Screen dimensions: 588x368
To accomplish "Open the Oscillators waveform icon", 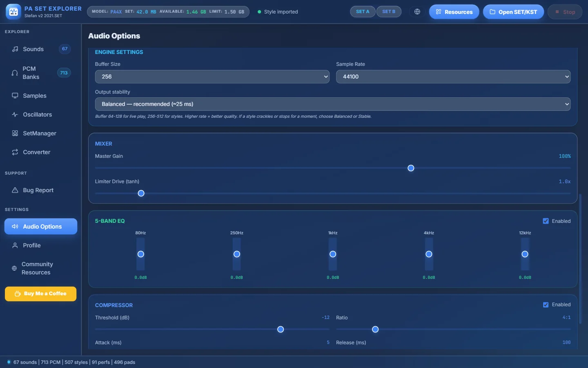I will pyautogui.click(x=15, y=114).
